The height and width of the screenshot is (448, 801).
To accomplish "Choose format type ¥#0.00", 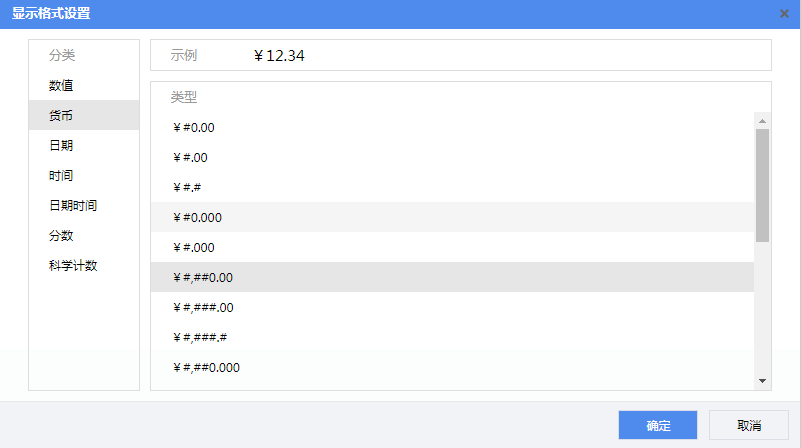I will tap(194, 127).
